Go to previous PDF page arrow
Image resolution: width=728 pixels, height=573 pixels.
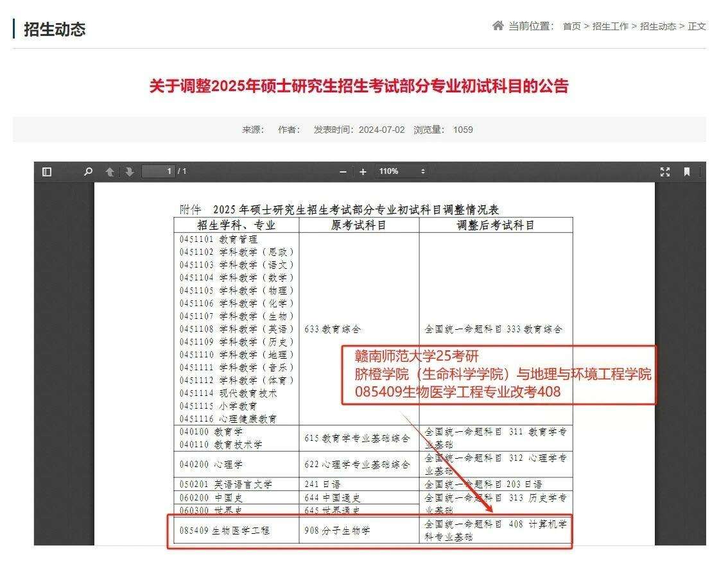110,172
